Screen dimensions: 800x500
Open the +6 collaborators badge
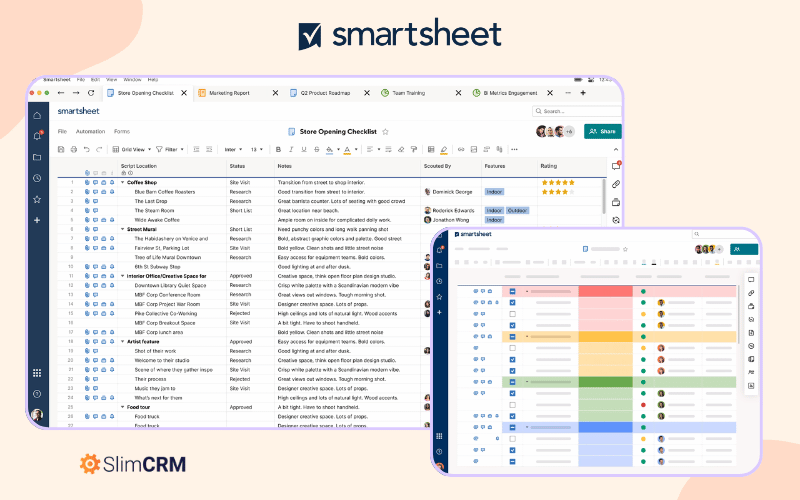[569, 132]
